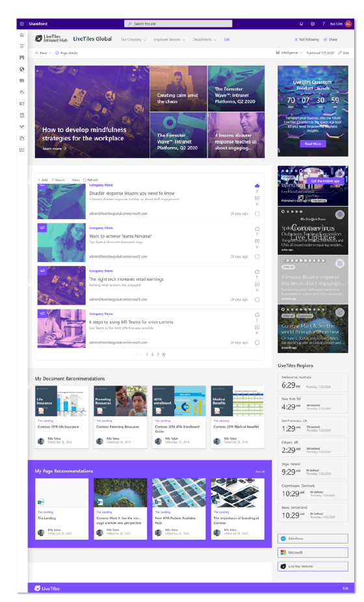Open news page 2

click(153, 354)
